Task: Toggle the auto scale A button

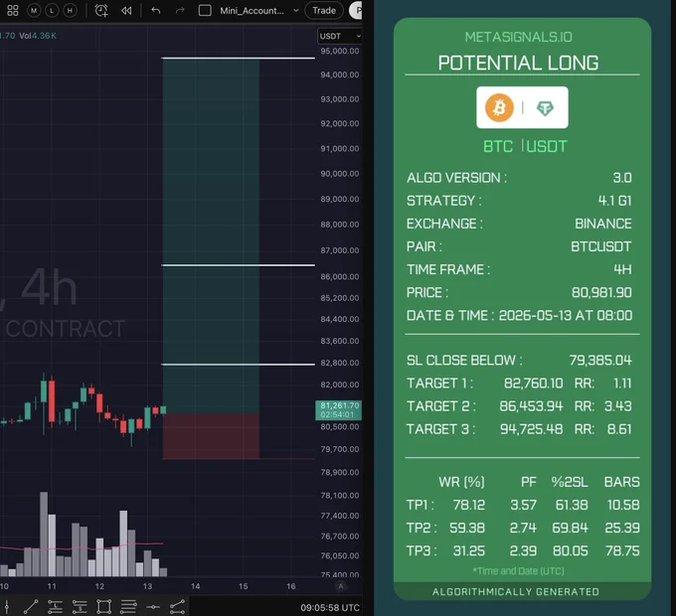Action: [x=341, y=586]
